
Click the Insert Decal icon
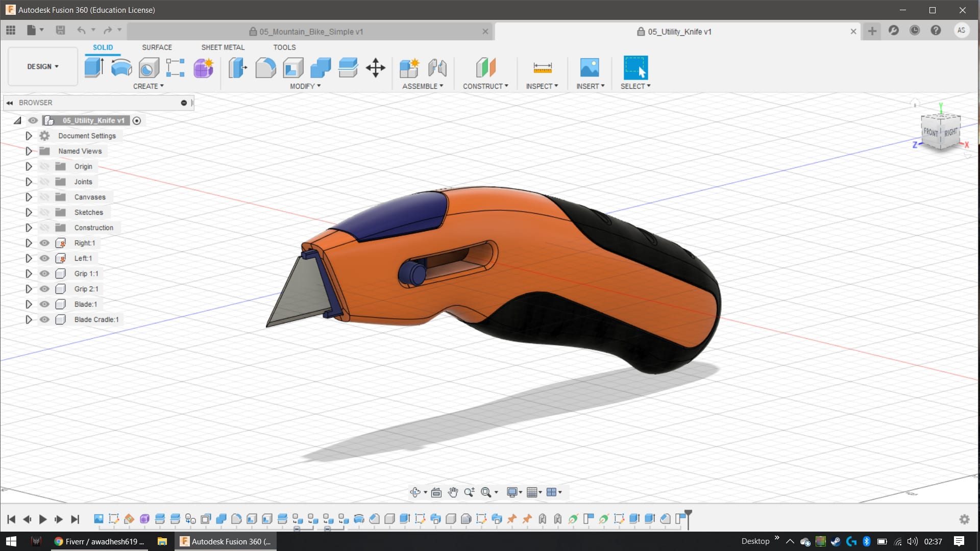click(x=590, y=67)
